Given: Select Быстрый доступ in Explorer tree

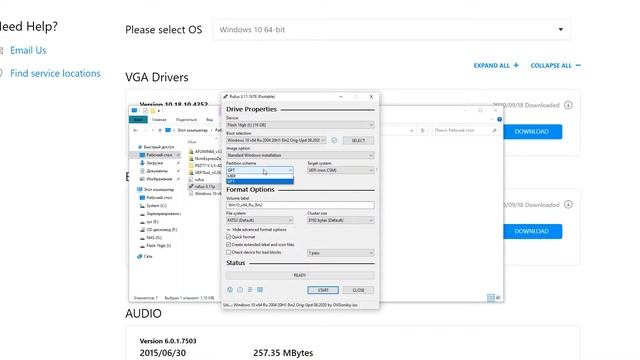Looking at the screenshot, I should 156,147.
